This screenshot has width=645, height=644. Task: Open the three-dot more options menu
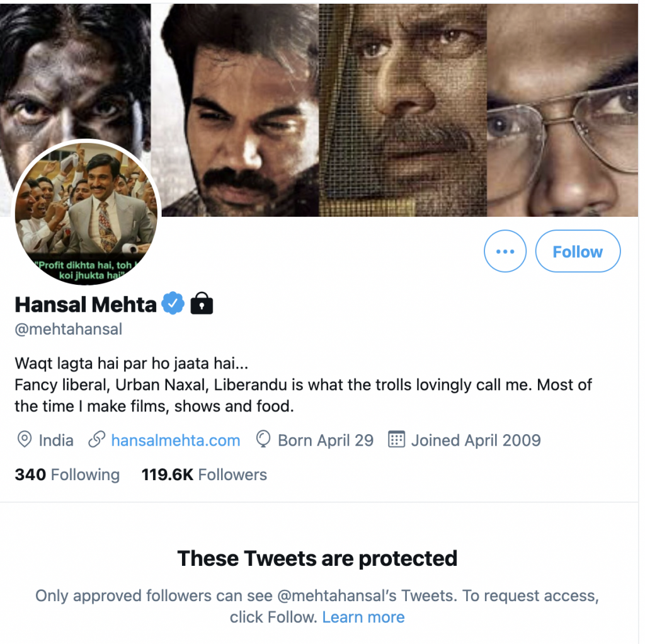click(x=505, y=251)
